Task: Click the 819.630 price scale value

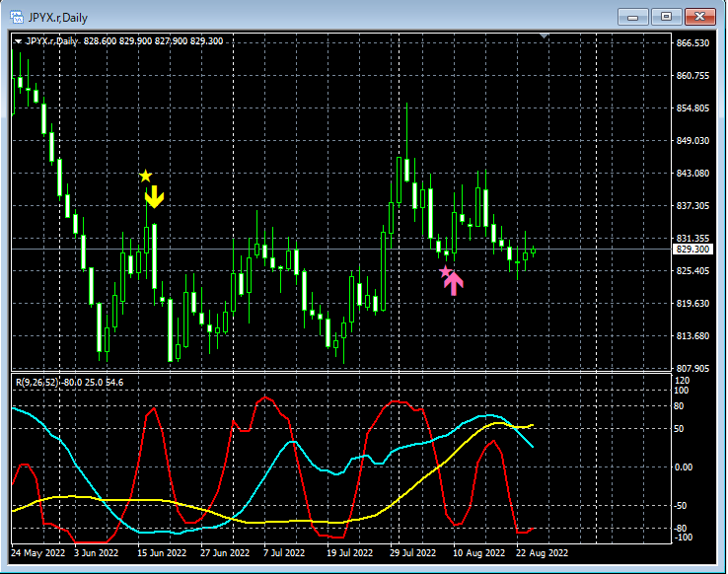Action: [x=692, y=304]
